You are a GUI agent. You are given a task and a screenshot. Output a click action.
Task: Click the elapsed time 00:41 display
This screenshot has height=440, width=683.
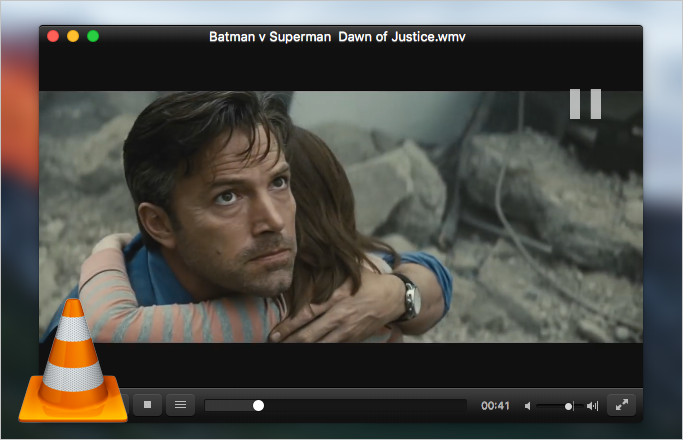[495, 406]
